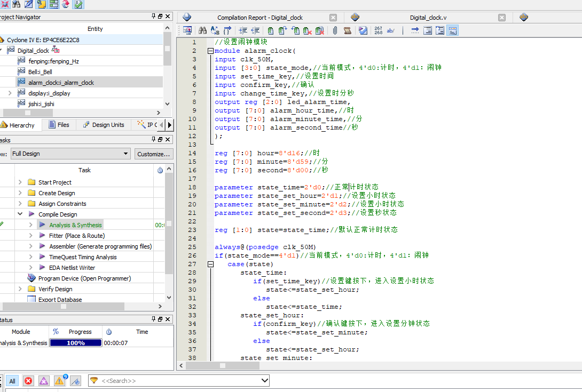582x392 pixels.
Task: Decrease indent of selected code
Action: [x=255, y=30]
